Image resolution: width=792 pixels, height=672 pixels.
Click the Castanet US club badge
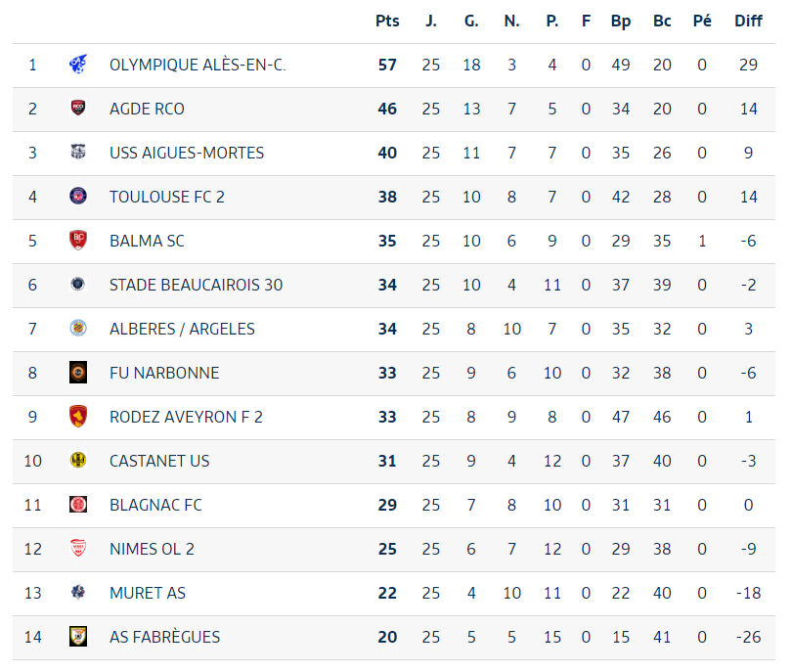[x=78, y=461]
